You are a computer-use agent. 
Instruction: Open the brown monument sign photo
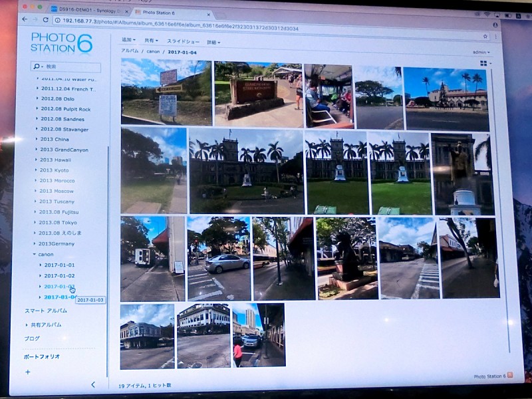(259, 94)
